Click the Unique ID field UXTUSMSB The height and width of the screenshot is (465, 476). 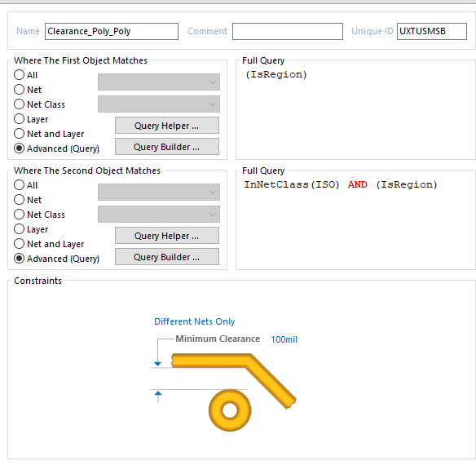[x=432, y=31]
